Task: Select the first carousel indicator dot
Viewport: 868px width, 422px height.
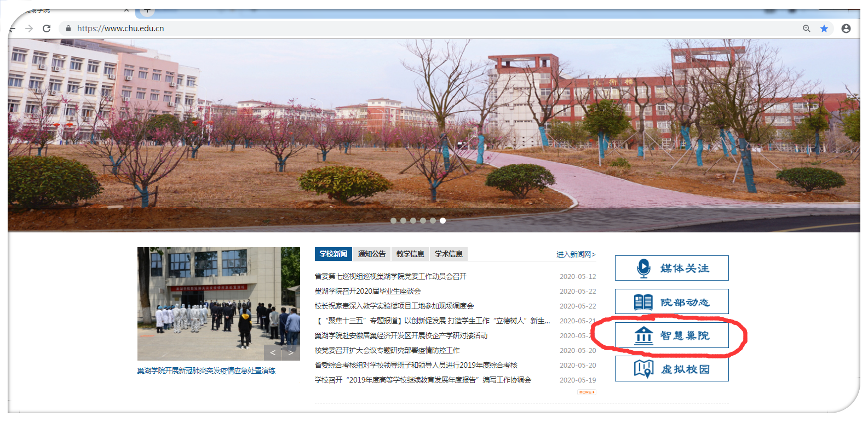Action: (x=393, y=221)
